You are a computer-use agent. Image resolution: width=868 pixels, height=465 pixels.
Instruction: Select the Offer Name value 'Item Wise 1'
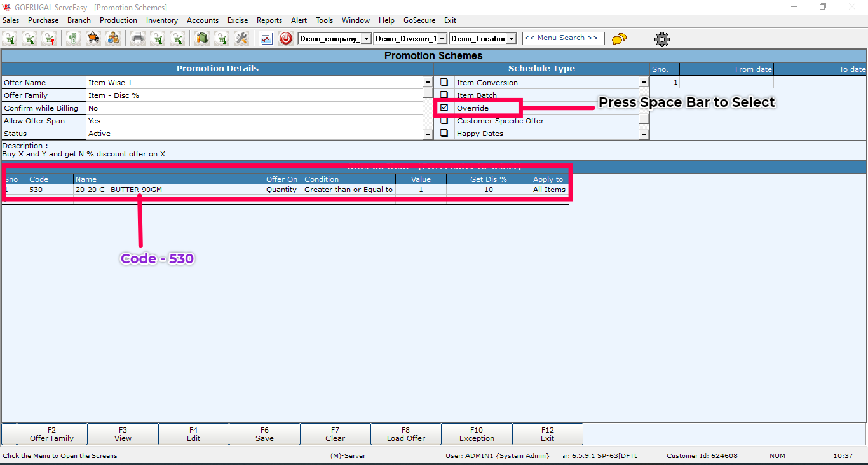(x=254, y=83)
